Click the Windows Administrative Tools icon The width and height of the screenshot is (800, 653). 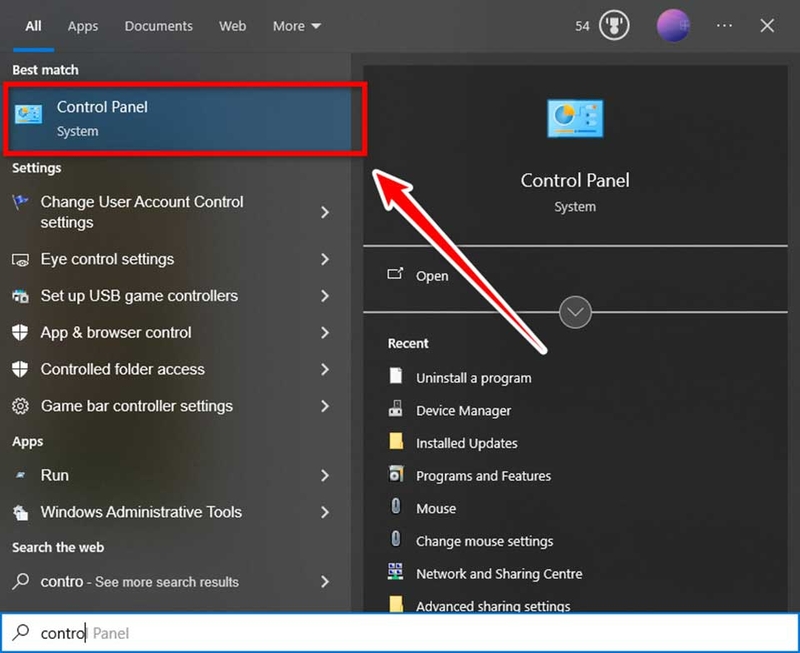click(x=20, y=513)
